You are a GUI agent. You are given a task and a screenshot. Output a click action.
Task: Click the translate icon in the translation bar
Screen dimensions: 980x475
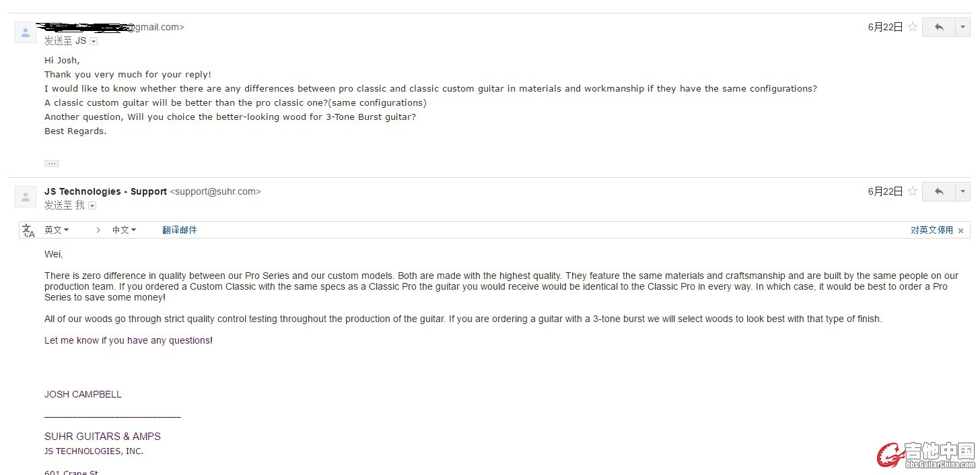(28, 230)
